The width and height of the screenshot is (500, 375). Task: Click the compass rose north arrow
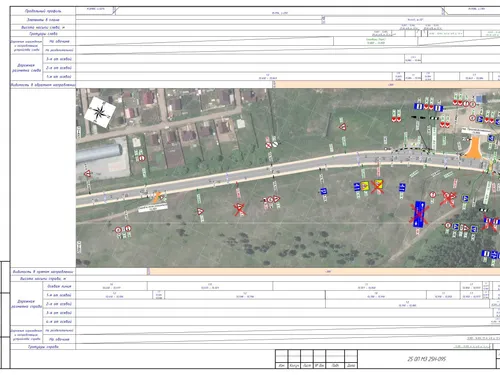pos(99,112)
